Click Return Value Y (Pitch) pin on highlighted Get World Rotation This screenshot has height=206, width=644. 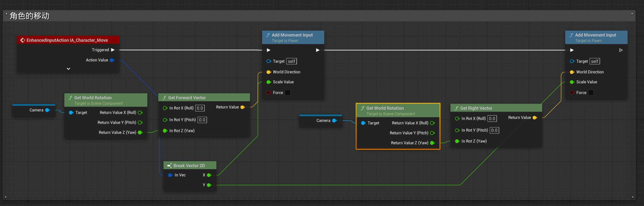coord(432,133)
